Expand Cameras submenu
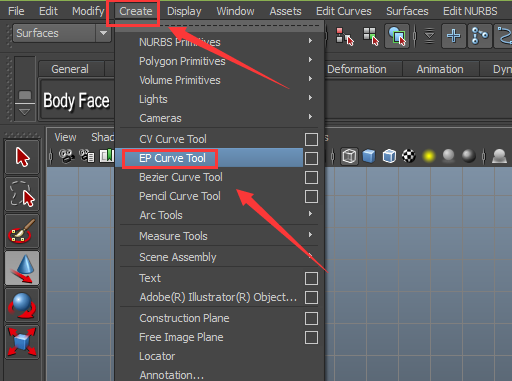 coord(219,118)
